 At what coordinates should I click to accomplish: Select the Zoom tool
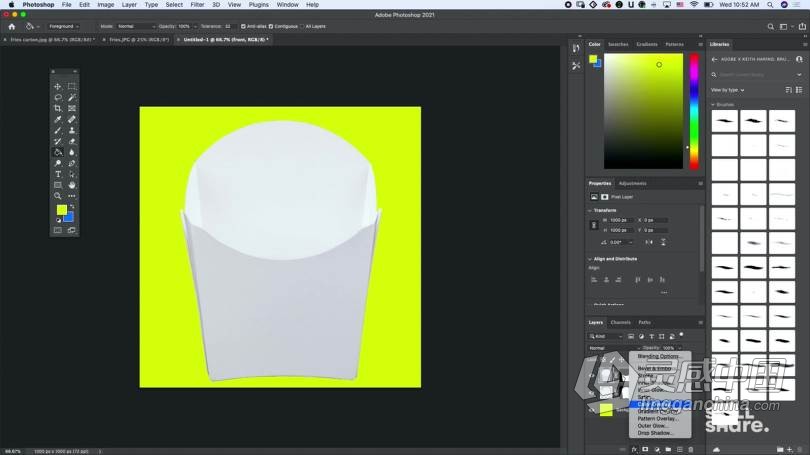58,196
